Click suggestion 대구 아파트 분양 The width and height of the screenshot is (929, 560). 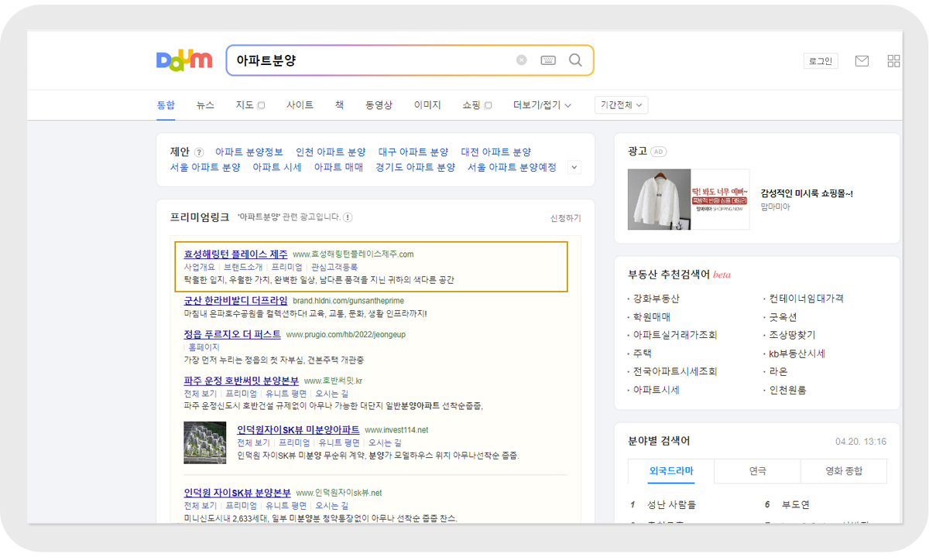coord(413,152)
